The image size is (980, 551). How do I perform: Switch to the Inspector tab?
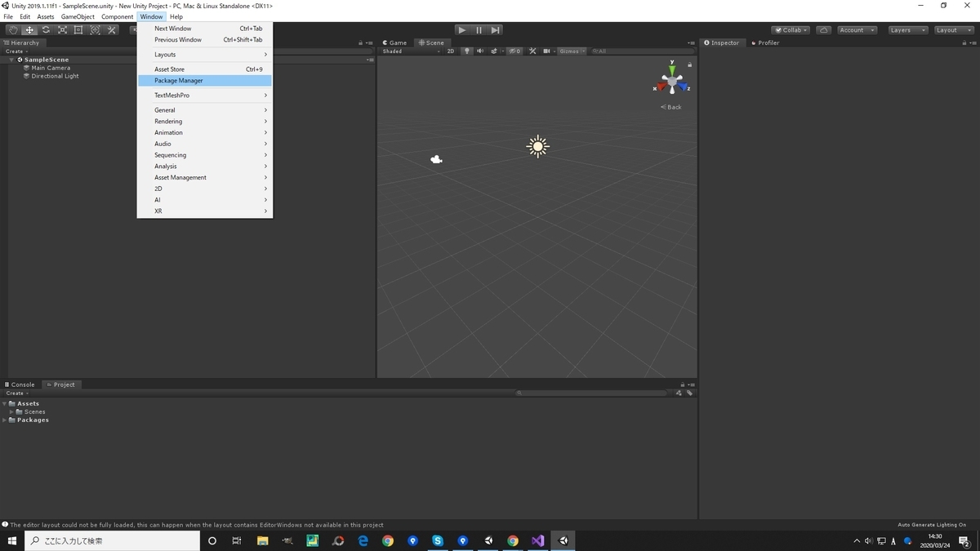[723, 42]
